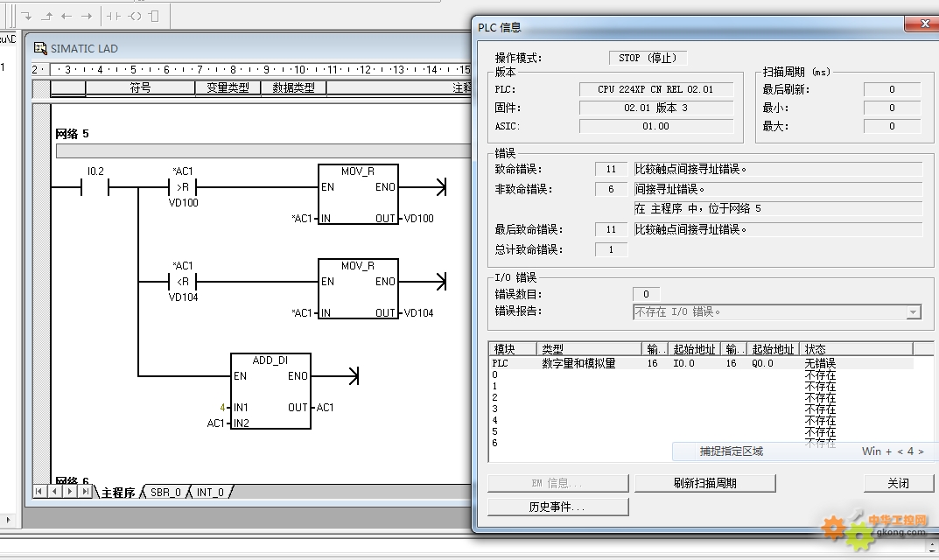The height and width of the screenshot is (560, 939).
Task: Click the 符号 column header
Action: point(140,88)
